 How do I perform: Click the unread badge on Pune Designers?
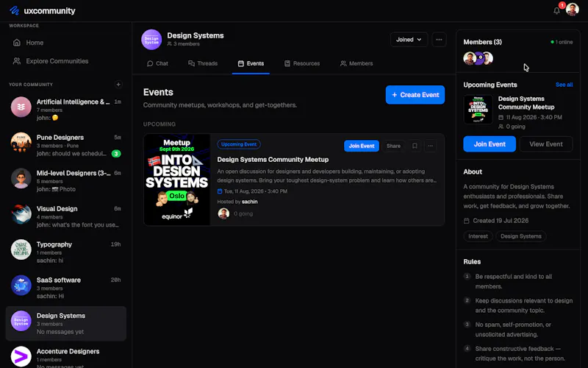[116, 154]
